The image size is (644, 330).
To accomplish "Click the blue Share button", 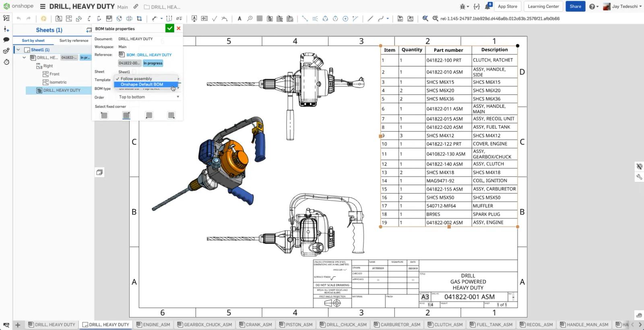I will pos(575,6).
